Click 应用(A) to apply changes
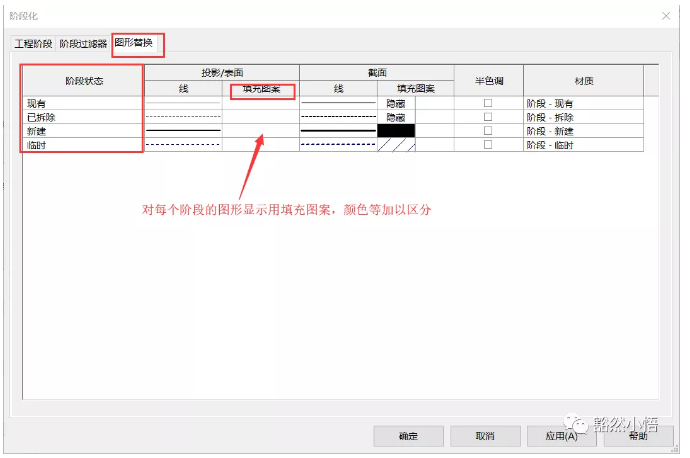The width and height of the screenshot is (690, 458). [562, 436]
